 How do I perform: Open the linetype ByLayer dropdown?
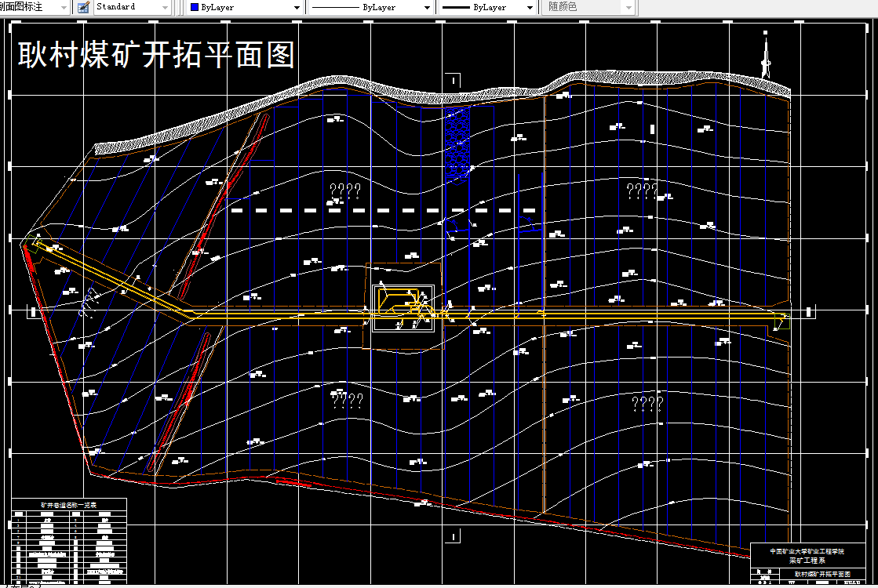pyautogui.click(x=428, y=7)
